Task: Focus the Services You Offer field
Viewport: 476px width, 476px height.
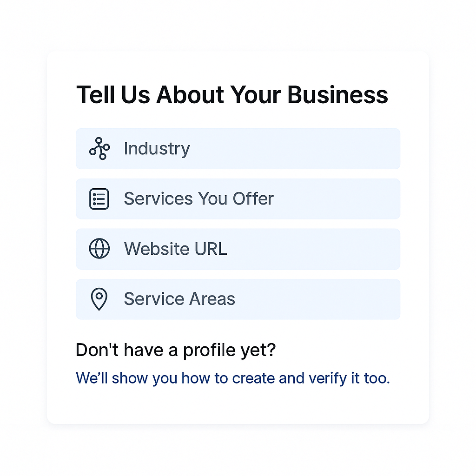Action: click(x=325, y=199)
